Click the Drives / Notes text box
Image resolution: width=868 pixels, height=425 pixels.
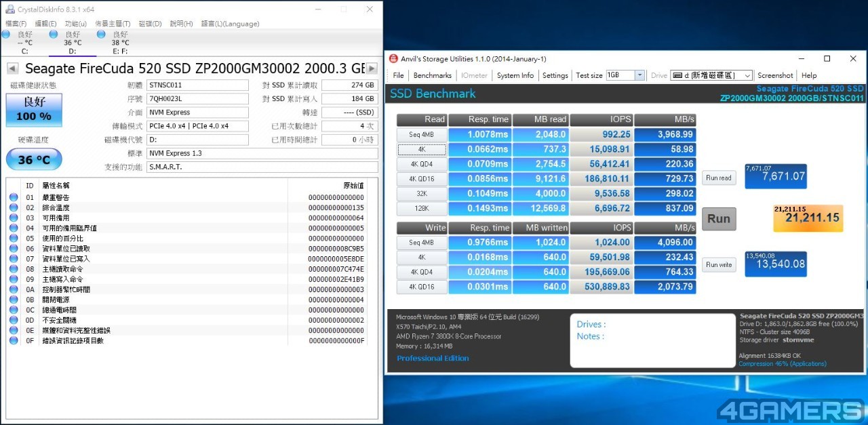[x=652, y=340]
